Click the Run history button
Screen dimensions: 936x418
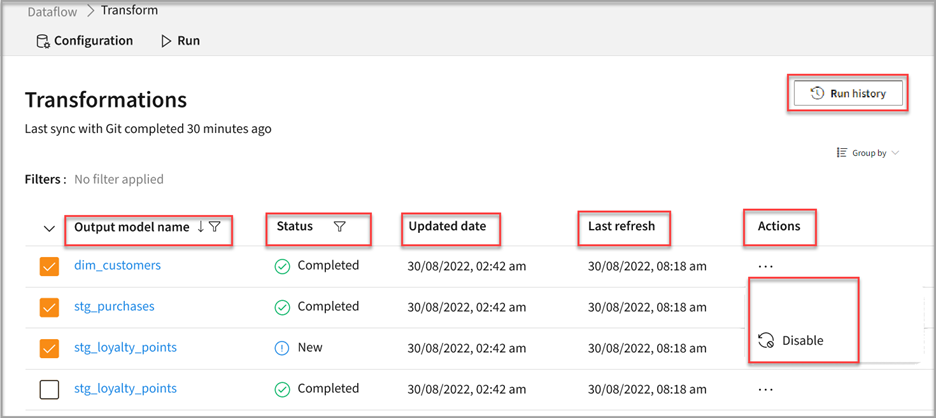848,93
